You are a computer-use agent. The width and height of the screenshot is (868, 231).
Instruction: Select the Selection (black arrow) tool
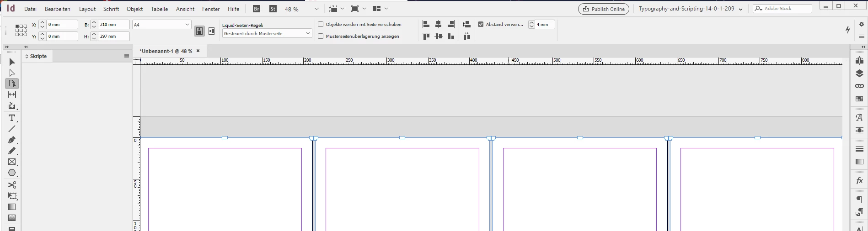pos(12,62)
